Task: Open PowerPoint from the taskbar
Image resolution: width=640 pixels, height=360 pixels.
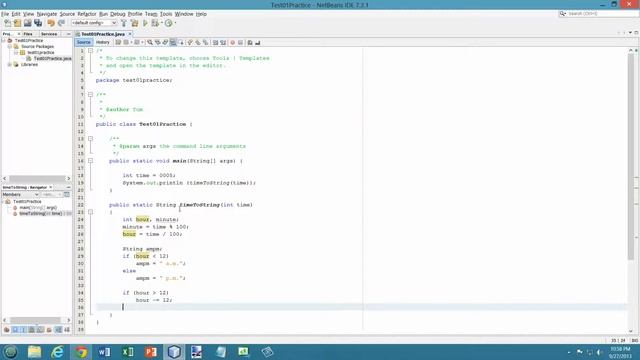Action: (x=151, y=352)
